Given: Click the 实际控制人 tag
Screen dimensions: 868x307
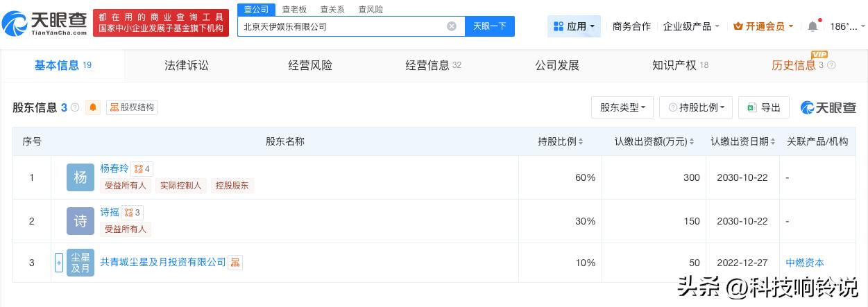Looking at the screenshot, I should coord(180,186).
